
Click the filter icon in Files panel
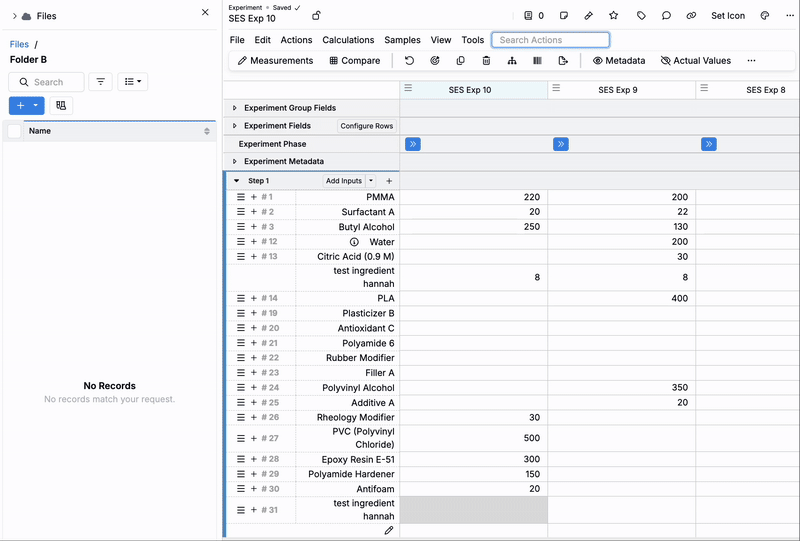click(x=100, y=82)
